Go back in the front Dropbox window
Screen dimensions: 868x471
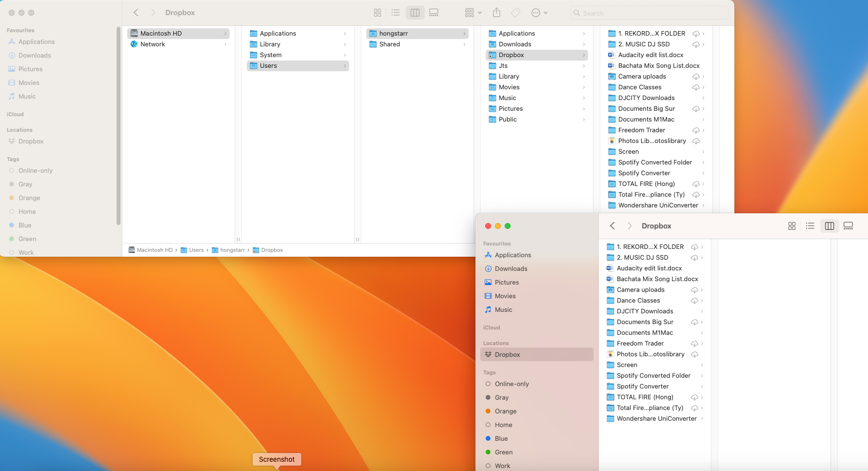click(612, 226)
